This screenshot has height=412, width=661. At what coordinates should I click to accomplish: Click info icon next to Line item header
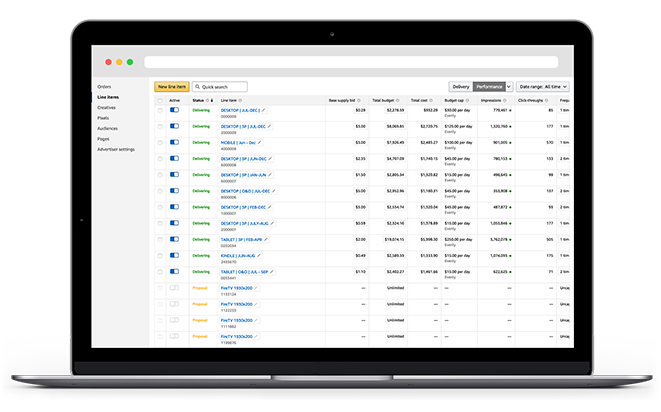240,100
